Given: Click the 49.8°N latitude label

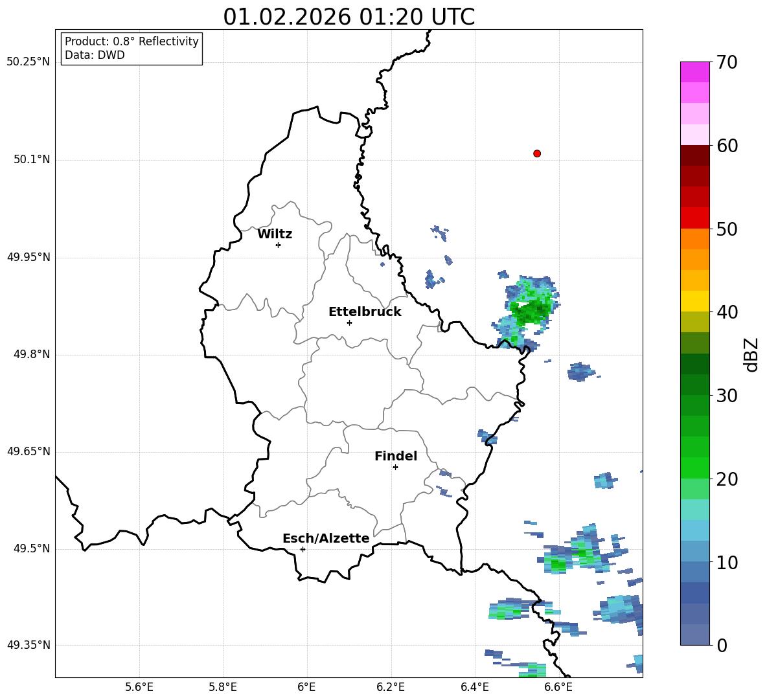Looking at the screenshot, I should [32, 354].
